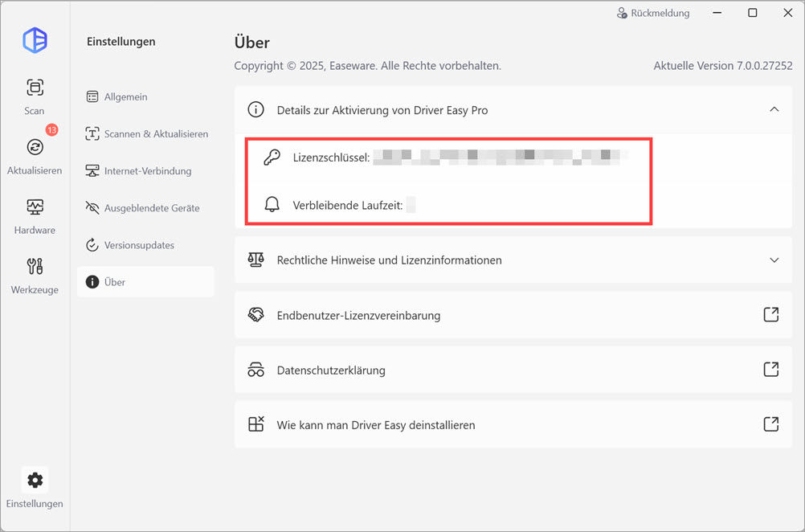Select the Allgemein settings menu item
Image resolution: width=805 pixels, height=532 pixels.
(145, 96)
